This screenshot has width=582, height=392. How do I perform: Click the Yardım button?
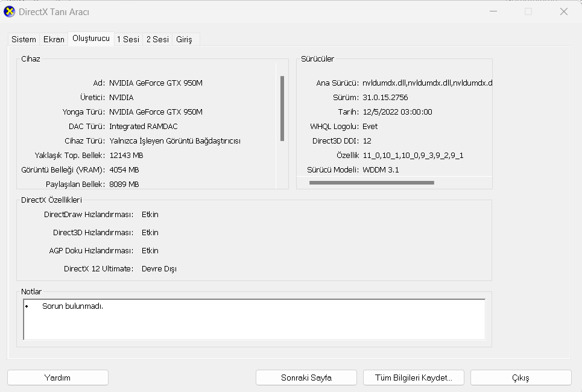point(57,378)
